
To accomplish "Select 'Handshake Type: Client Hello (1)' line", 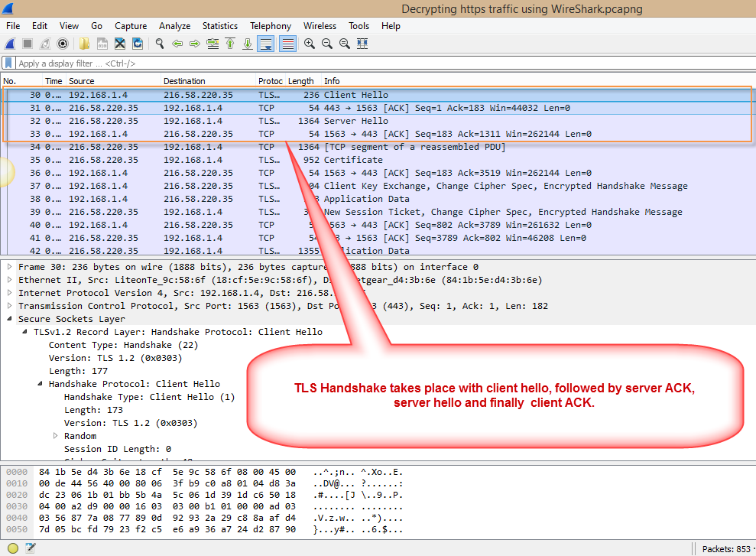I will tap(150, 397).
